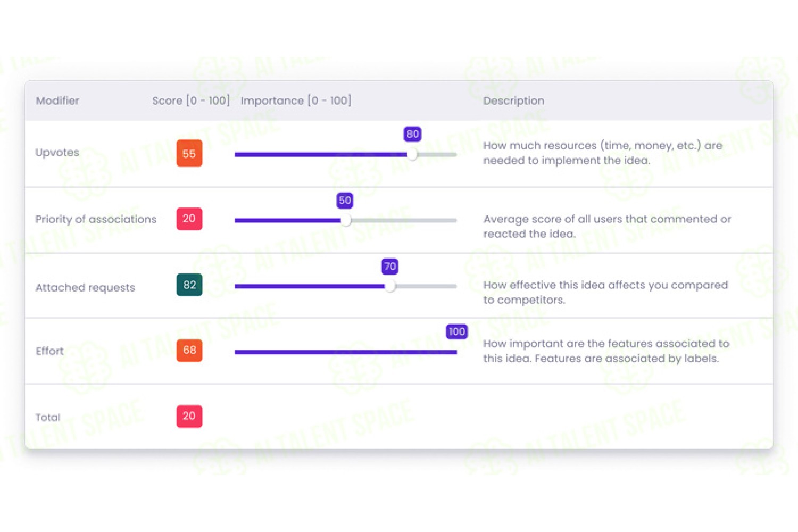Click the 50 importance value tooltip

[345, 201]
